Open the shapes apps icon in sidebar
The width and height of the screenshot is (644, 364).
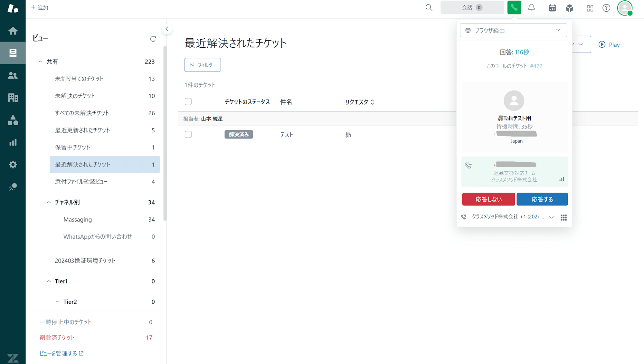pos(13,120)
